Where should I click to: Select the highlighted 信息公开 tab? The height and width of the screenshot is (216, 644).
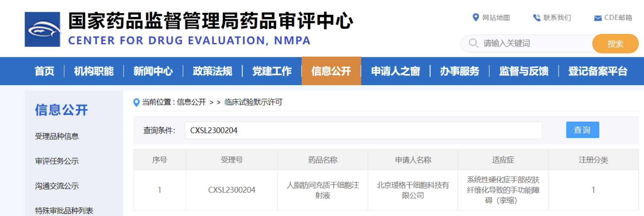tap(331, 71)
